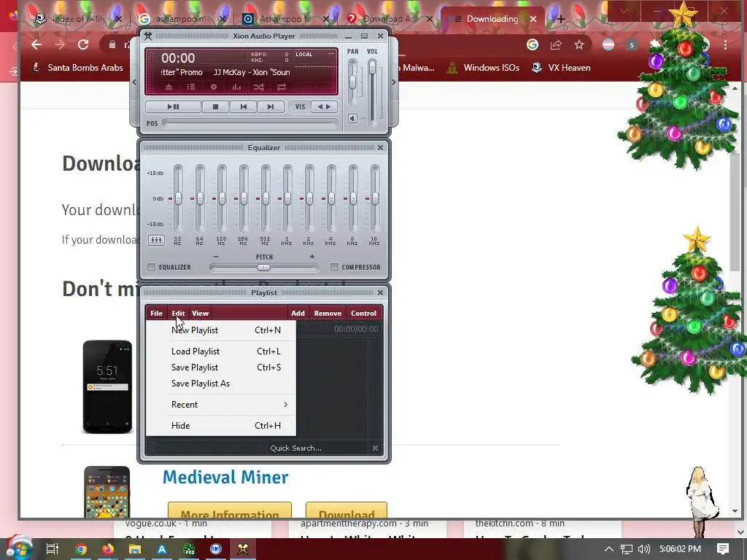
Task: Skip to next track in Xion
Action: tap(271, 106)
